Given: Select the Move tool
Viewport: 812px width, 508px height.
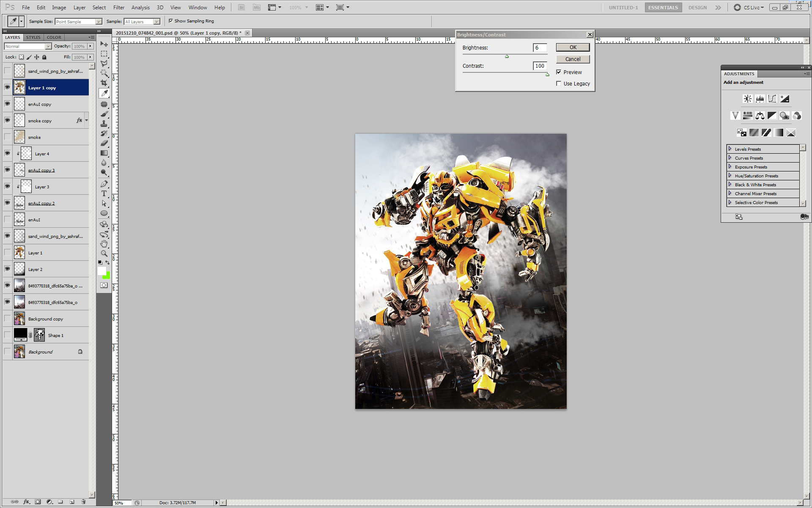Looking at the screenshot, I should tap(104, 44).
